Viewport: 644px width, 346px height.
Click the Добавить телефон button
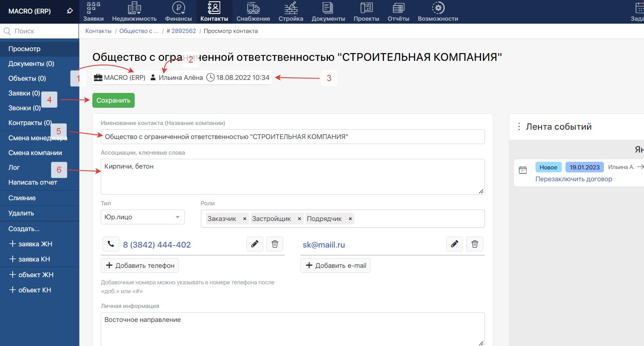pos(140,266)
